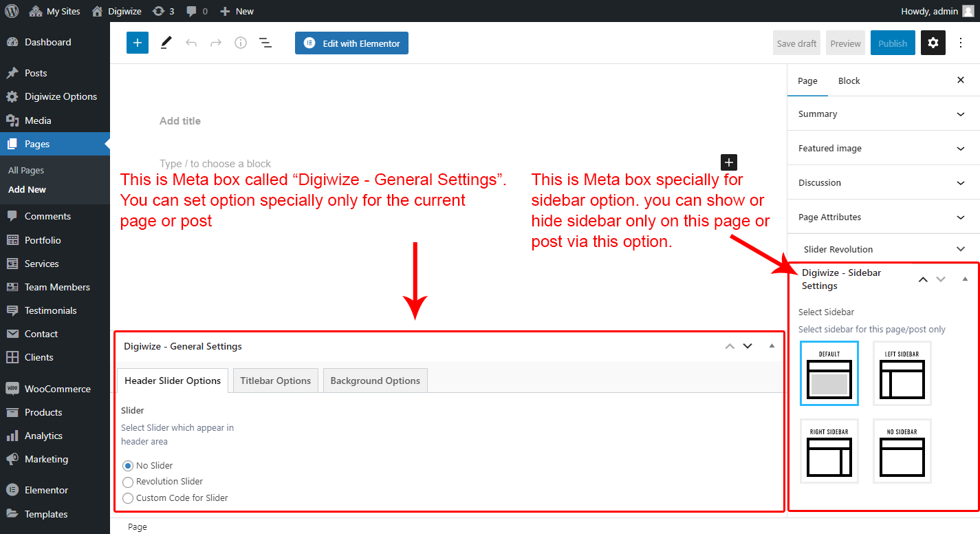980x534 pixels.
Task: Click the Publish button
Action: click(x=893, y=43)
